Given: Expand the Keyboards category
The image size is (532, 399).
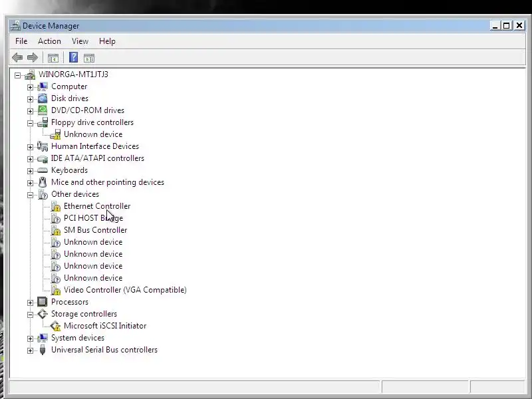Looking at the screenshot, I should point(30,171).
